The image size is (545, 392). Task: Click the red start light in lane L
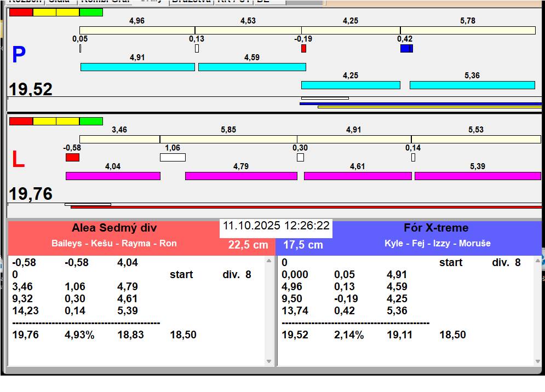(x=21, y=121)
